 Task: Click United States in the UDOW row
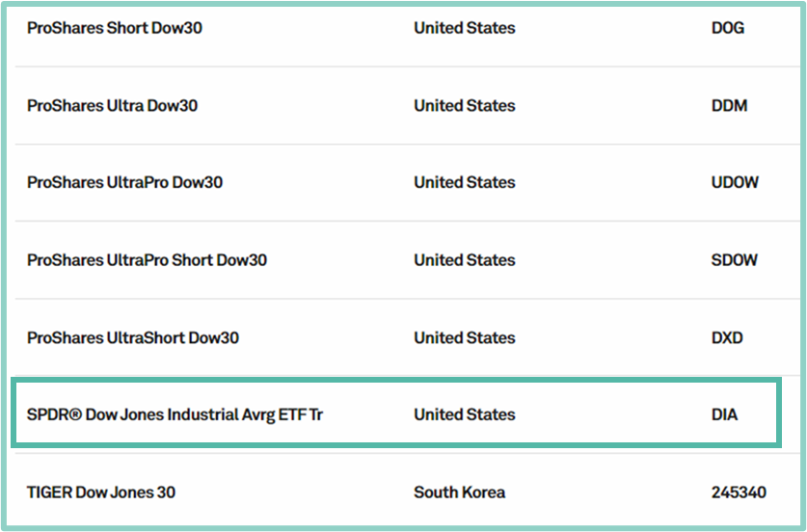(465, 182)
